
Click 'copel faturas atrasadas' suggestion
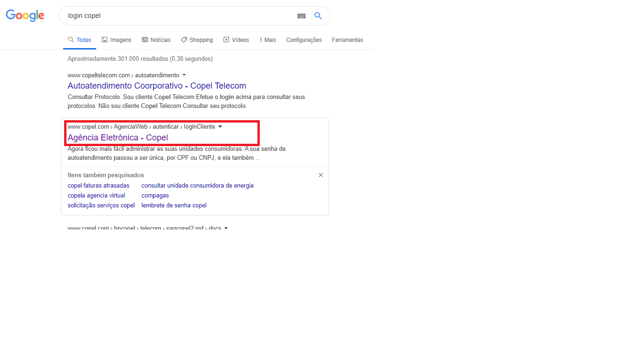click(99, 186)
